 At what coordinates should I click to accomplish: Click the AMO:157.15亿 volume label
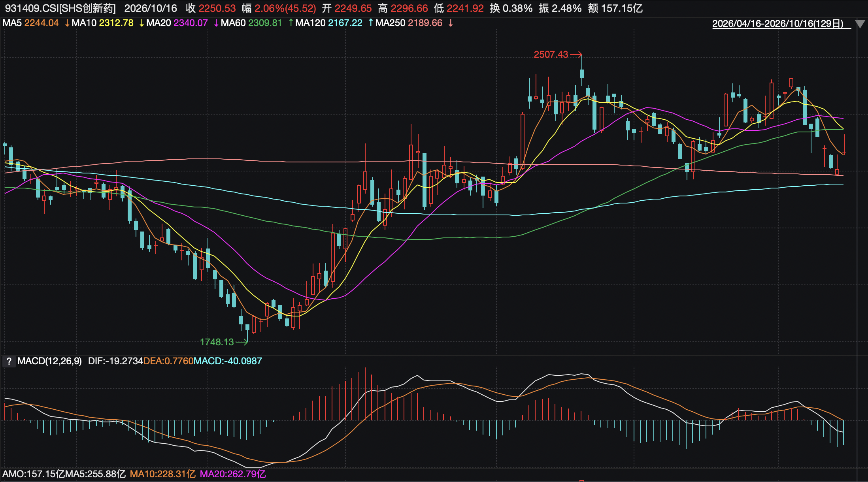34,474
